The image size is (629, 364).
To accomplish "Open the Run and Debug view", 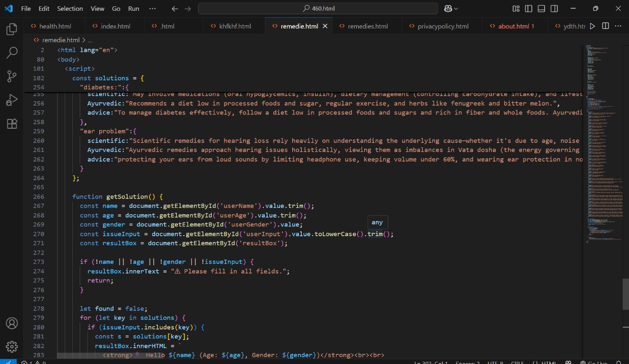I will 12,100.
